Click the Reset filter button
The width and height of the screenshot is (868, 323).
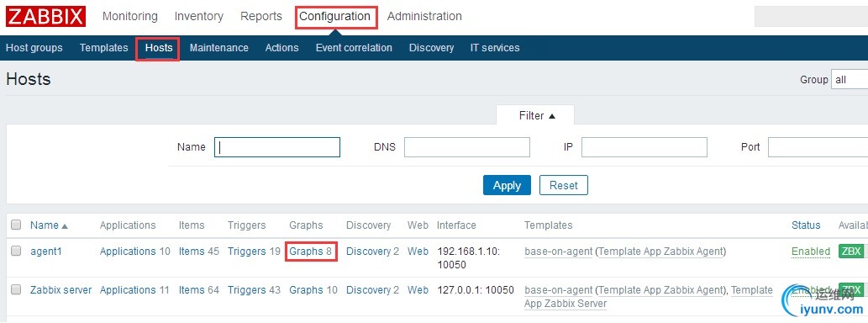(x=564, y=185)
